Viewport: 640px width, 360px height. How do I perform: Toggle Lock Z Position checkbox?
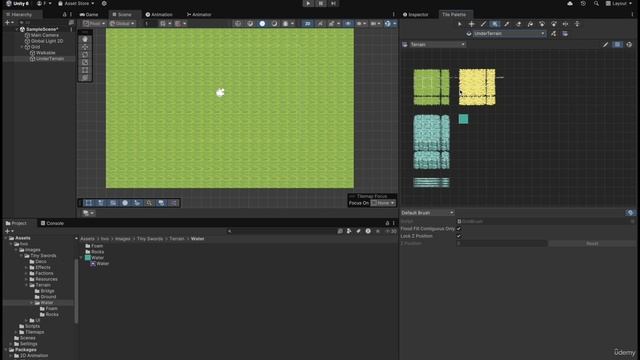click(459, 236)
